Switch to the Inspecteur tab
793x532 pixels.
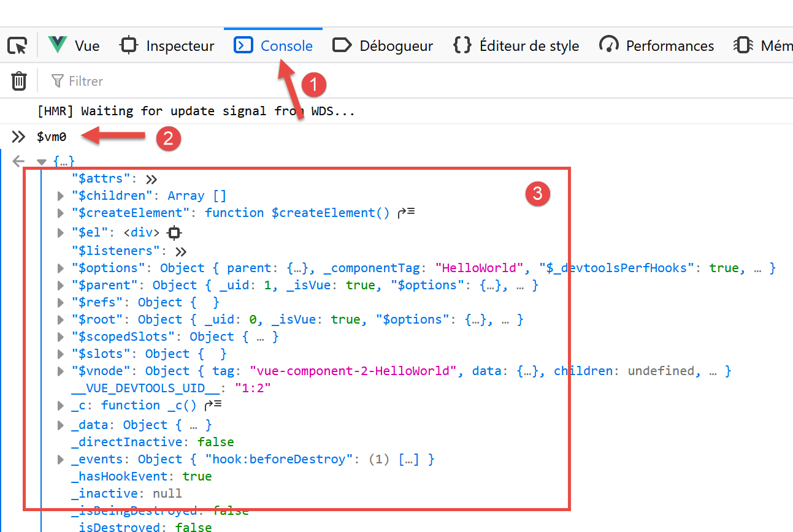click(x=167, y=46)
